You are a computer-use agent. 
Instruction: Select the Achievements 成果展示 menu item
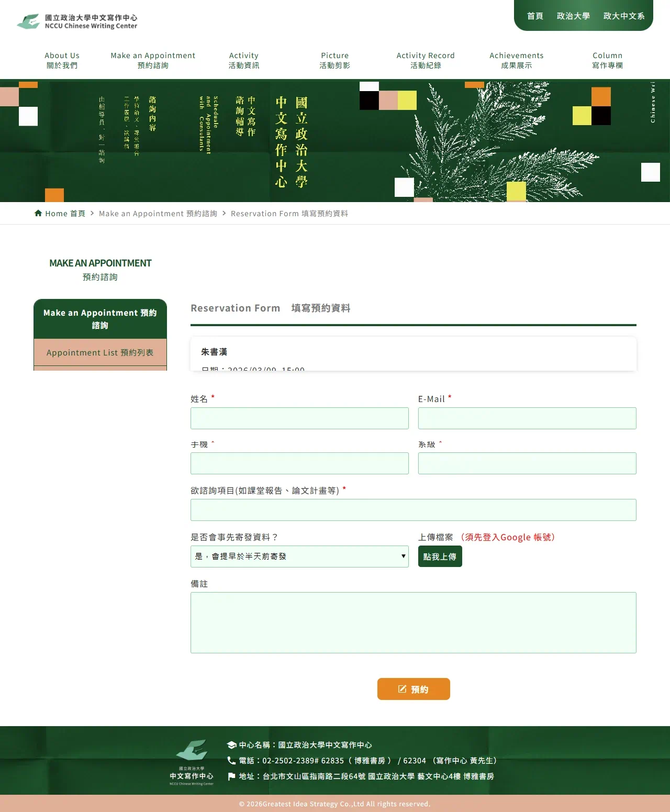point(516,60)
